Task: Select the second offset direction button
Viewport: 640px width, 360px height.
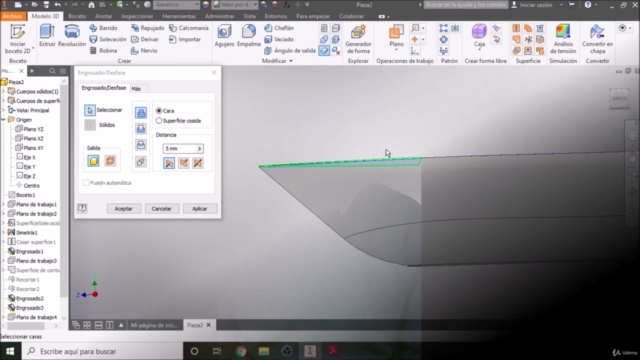Action: 184,163
